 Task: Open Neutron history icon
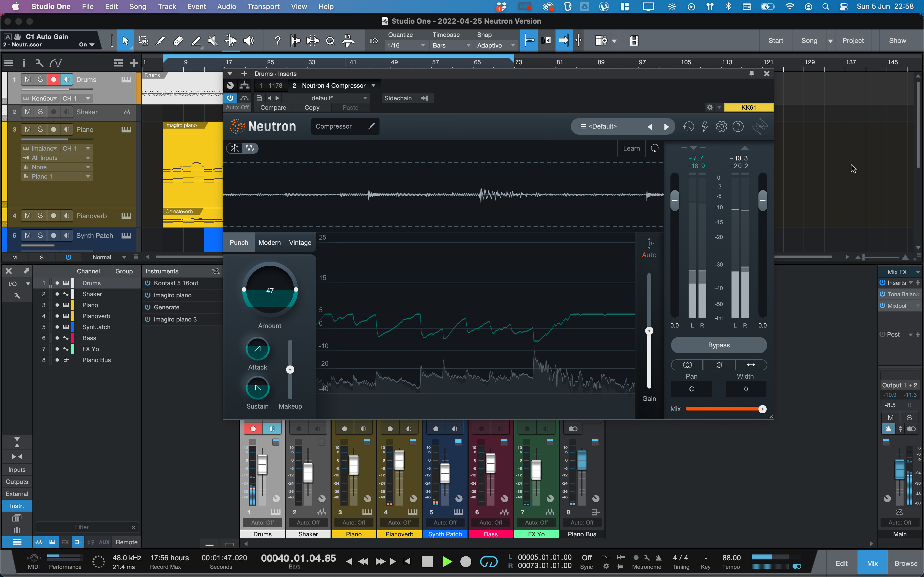coord(688,127)
